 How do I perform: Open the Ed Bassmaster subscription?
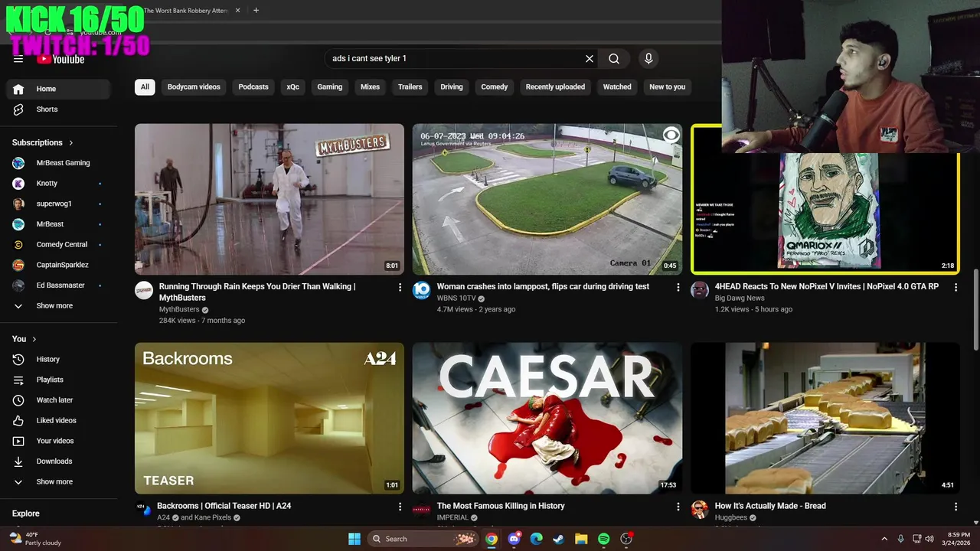(x=59, y=285)
